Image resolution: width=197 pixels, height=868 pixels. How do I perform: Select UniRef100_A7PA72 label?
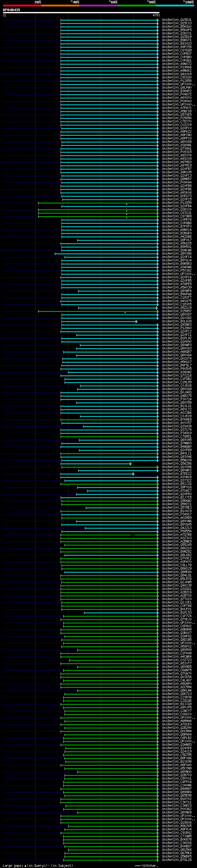177,108
